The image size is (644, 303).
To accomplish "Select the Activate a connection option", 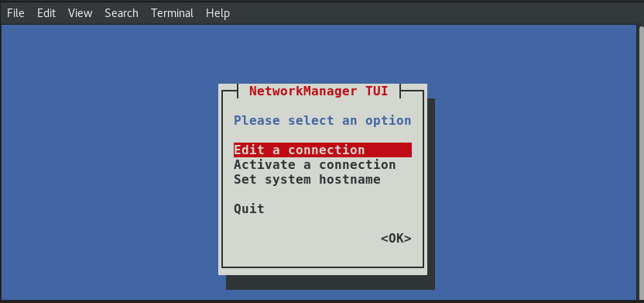I will coord(314,165).
